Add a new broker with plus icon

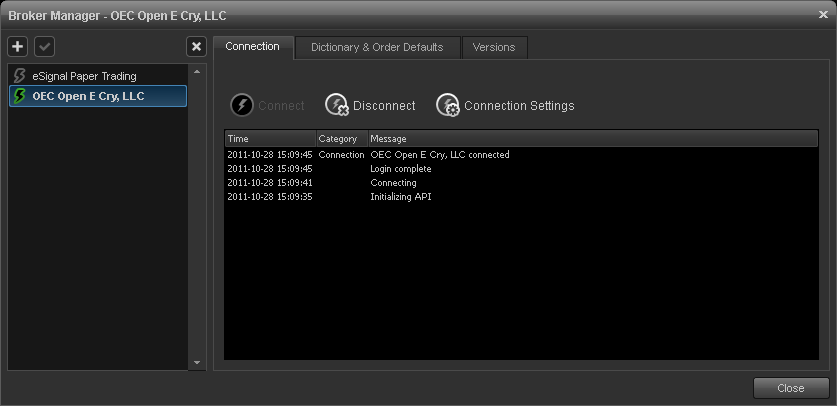click(x=18, y=47)
